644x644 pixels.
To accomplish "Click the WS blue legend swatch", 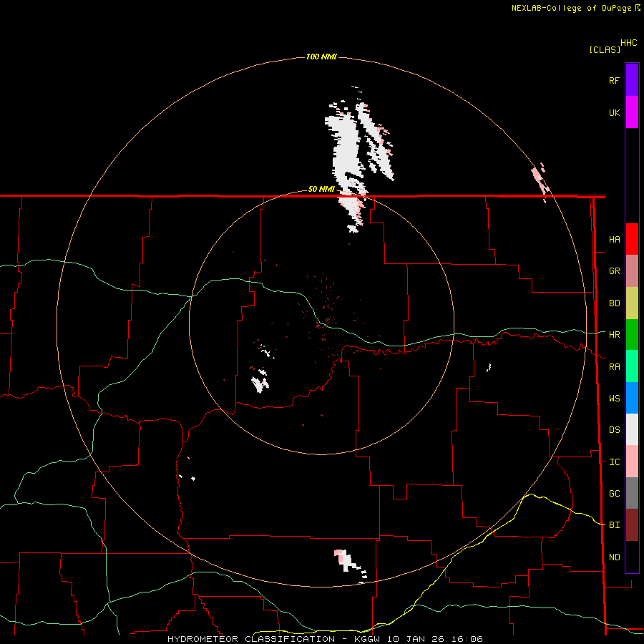I will click(632, 398).
